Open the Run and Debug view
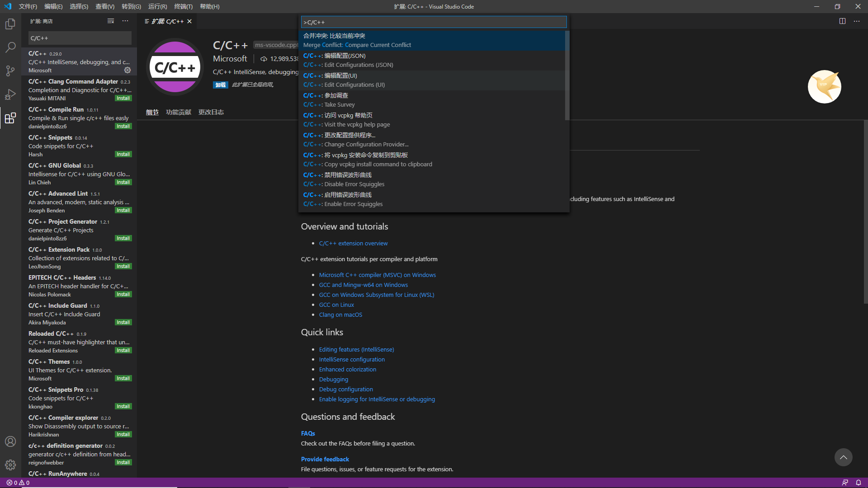The width and height of the screenshot is (868, 488). [10, 94]
